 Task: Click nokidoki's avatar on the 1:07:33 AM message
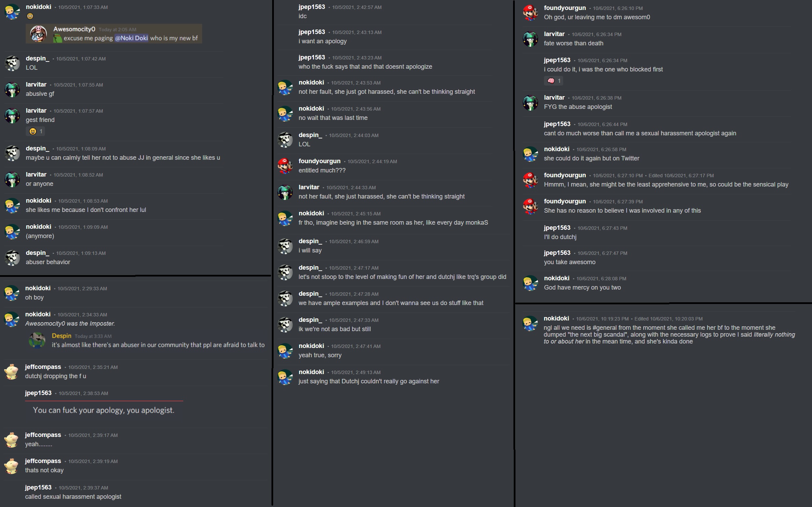pos(12,12)
